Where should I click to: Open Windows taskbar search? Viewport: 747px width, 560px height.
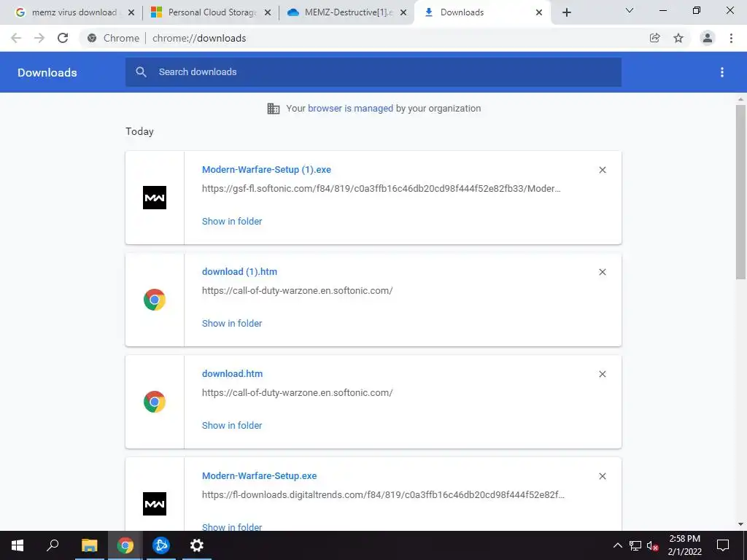coord(53,545)
